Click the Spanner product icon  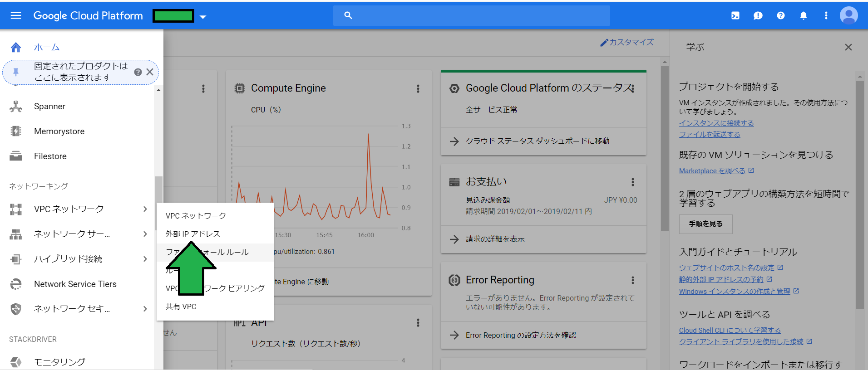16,107
